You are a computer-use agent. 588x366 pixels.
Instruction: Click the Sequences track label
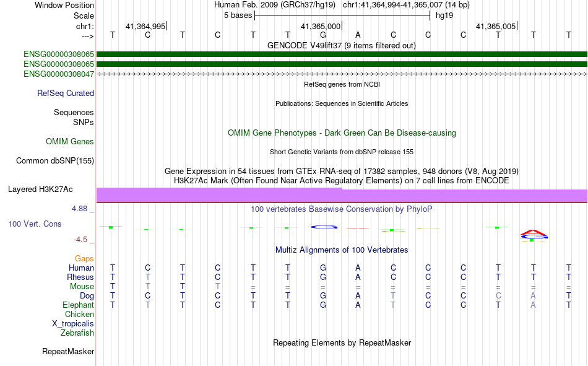[x=74, y=112]
